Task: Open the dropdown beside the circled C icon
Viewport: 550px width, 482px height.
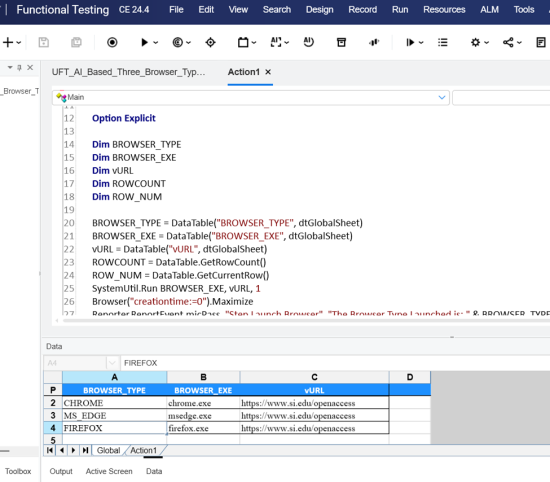Action: tap(188, 43)
